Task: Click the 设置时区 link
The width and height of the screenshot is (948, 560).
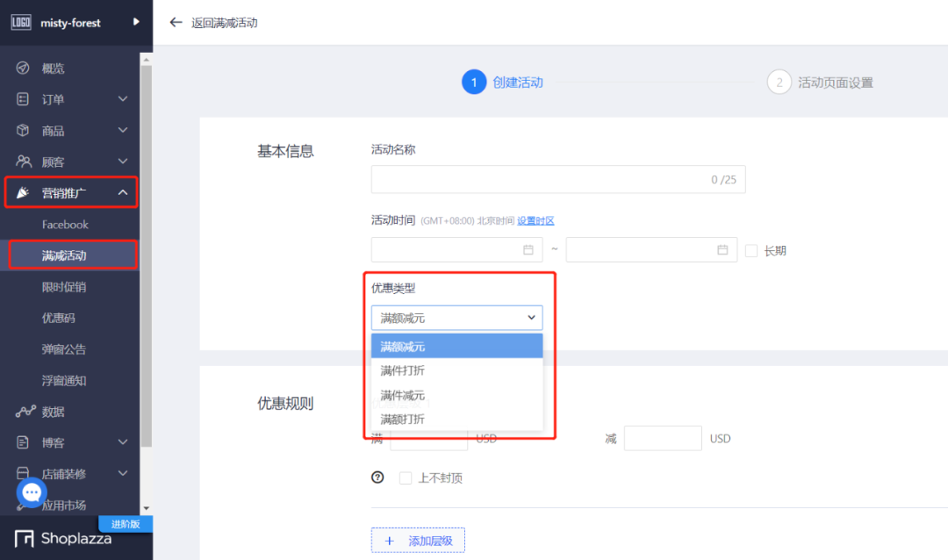Action: point(535,220)
